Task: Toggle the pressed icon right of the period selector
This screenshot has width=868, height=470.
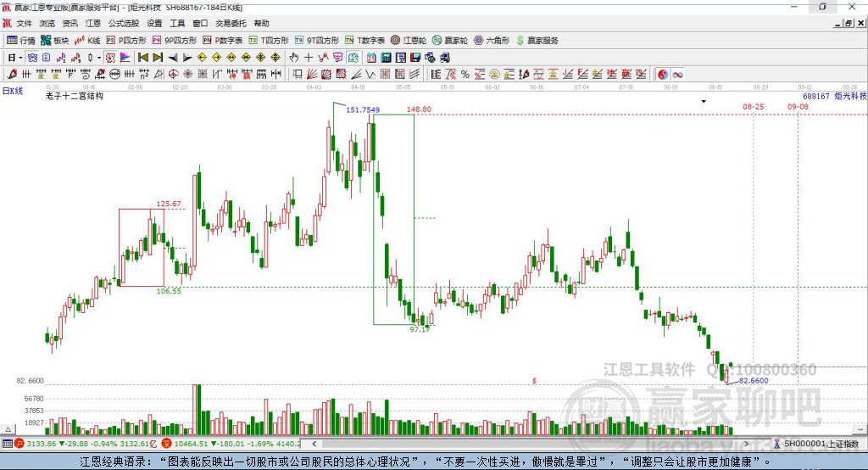Action: click(x=32, y=58)
